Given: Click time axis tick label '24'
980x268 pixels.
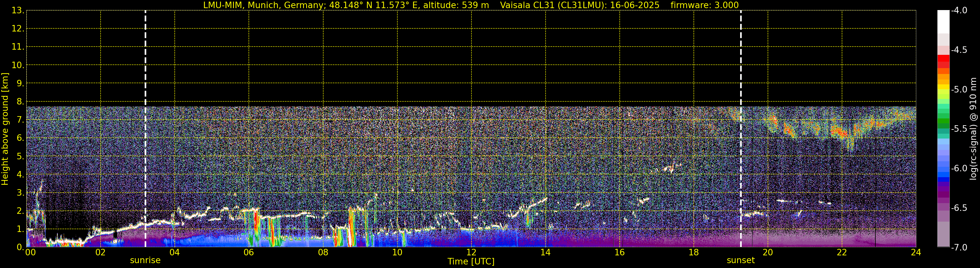Looking at the screenshot, I should 916,252.
